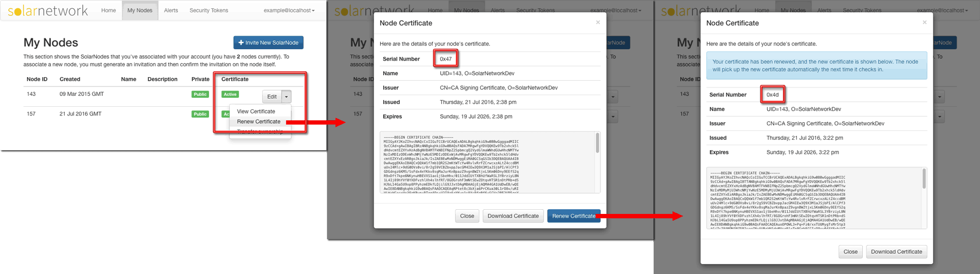Click inside the certificate chain text of 0x47 dialog
This screenshot has height=274, width=980.
click(x=487, y=163)
